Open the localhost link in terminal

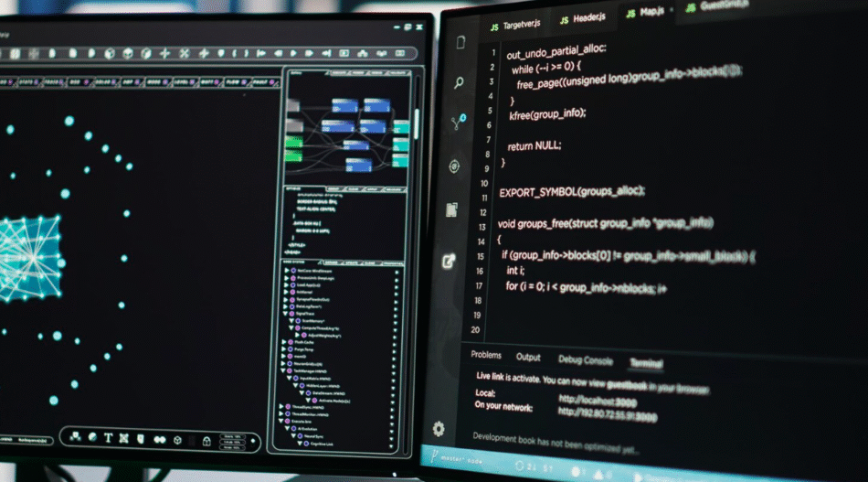(x=598, y=400)
